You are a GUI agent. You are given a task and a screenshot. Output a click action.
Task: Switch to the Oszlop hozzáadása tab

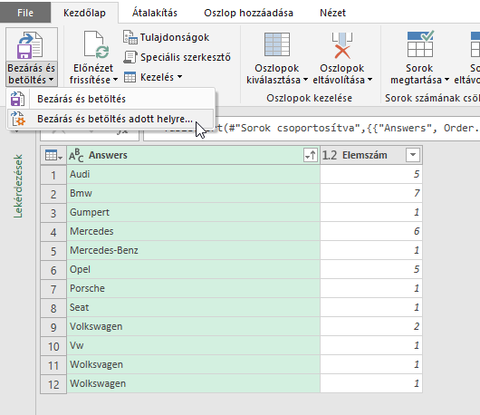coord(249,13)
